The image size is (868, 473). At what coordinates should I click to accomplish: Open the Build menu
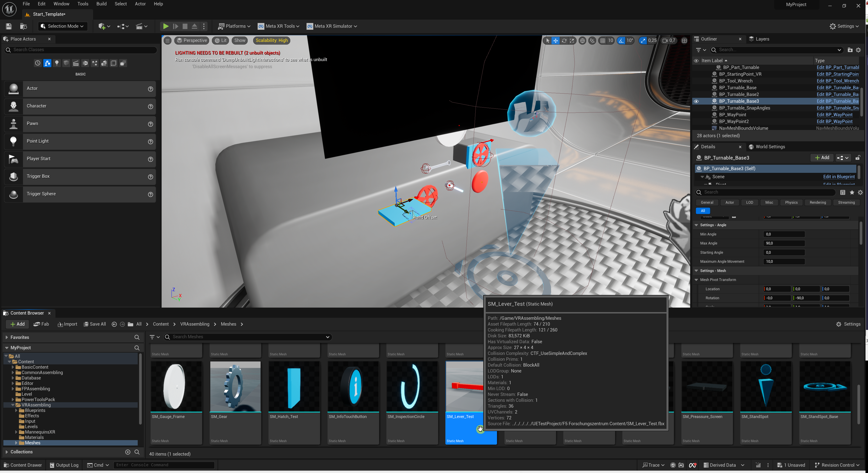pos(101,4)
